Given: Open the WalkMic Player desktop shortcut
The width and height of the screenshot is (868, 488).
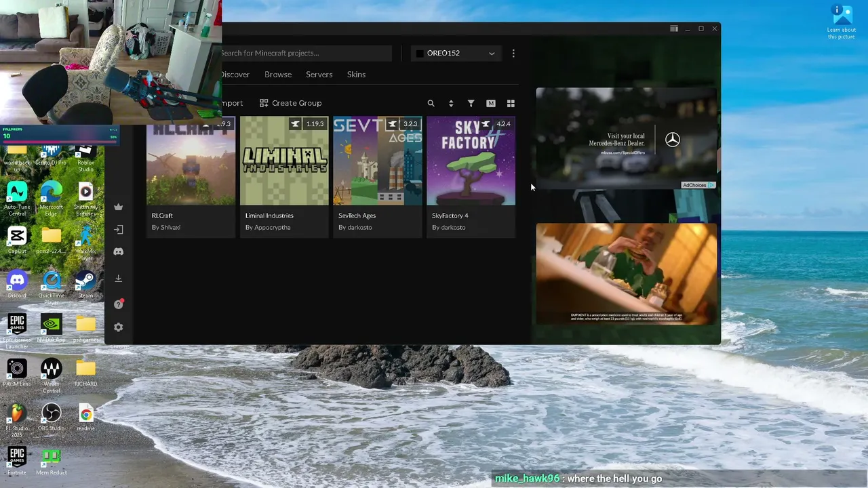Looking at the screenshot, I should click(x=85, y=243).
